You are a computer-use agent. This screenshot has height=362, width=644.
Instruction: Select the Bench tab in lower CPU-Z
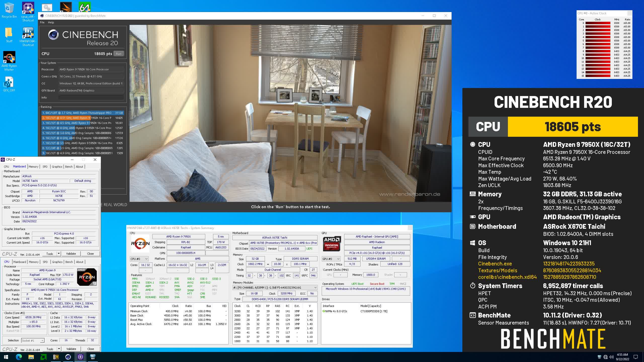click(69, 262)
